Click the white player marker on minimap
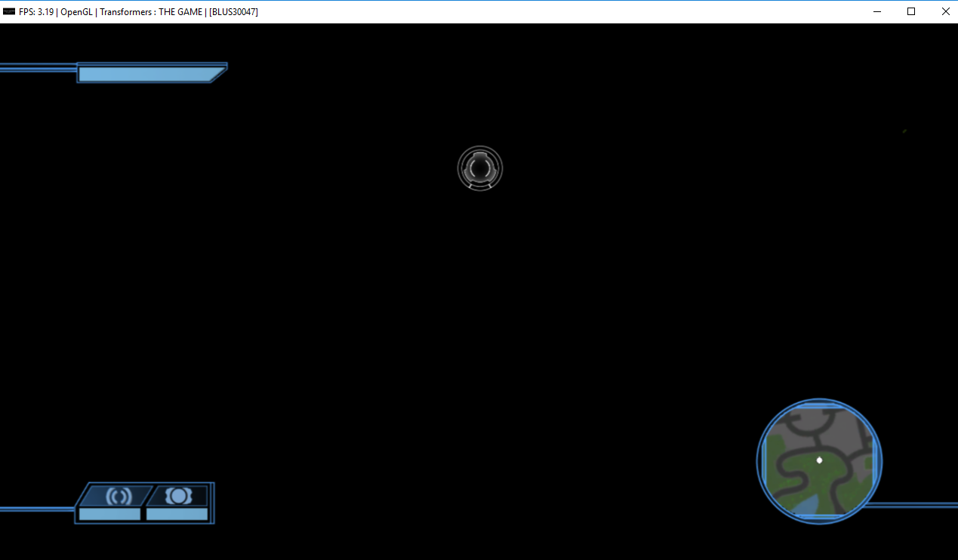Viewport: 958px width, 560px height. (819, 460)
